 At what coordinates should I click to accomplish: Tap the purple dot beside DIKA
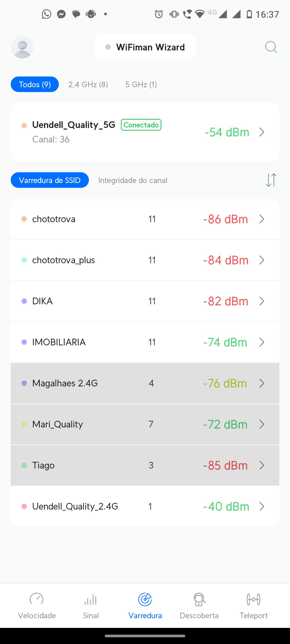(24, 301)
